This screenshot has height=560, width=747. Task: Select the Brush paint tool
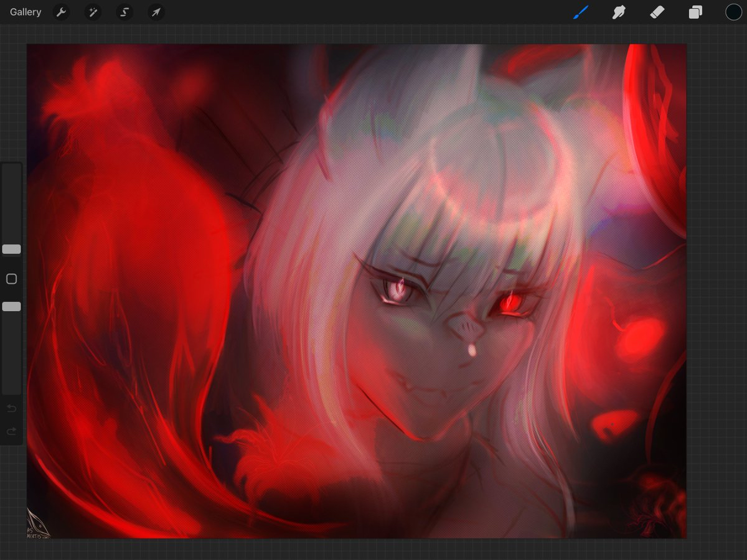tap(580, 12)
